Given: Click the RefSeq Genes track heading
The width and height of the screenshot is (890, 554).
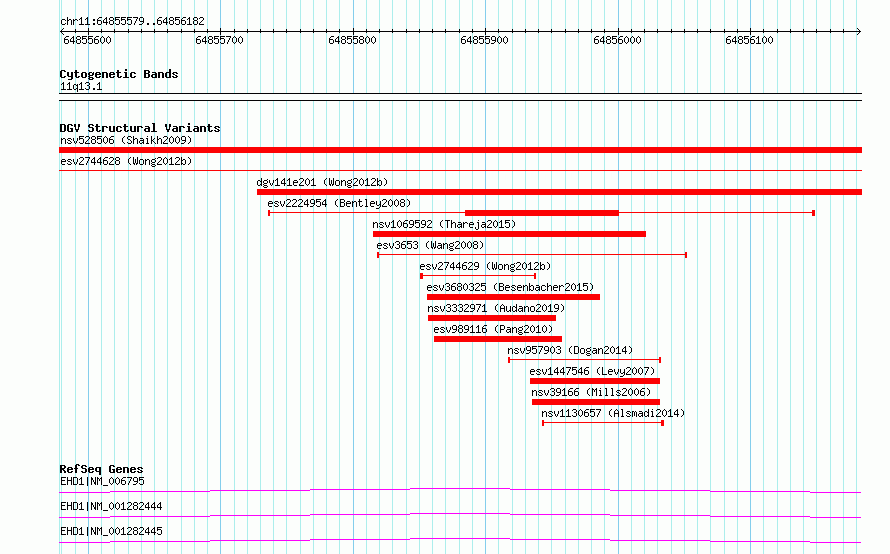Looking at the screenshot, I should (101, 469).
